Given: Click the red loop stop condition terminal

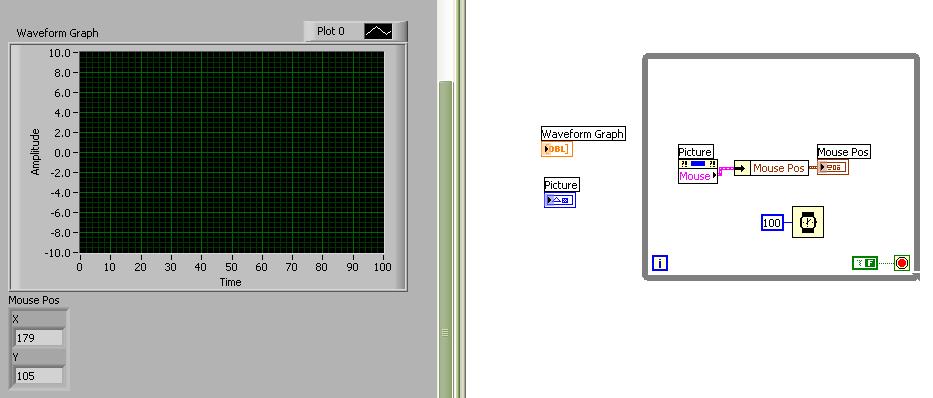Looking at the screenshot, I should pyautogui.click(x=901, y=262).
